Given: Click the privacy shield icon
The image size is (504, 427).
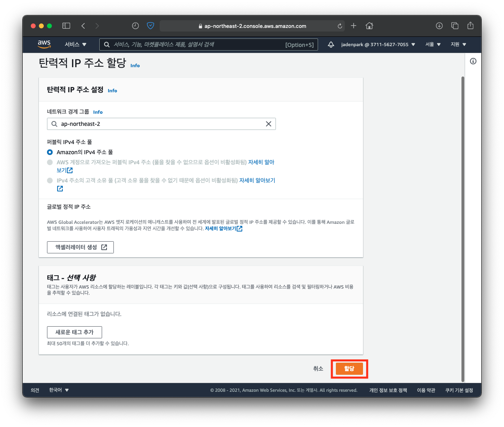Looking at the screenshot, I should click(x=150, y=26).
